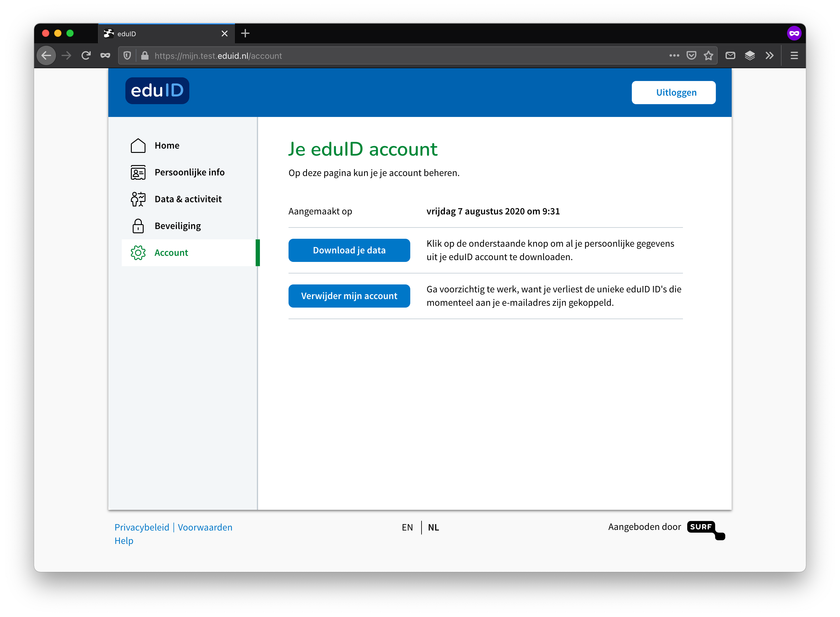Click the layers stack extension icon
This screenshot has width=840, height=617.
coord(750,56)
